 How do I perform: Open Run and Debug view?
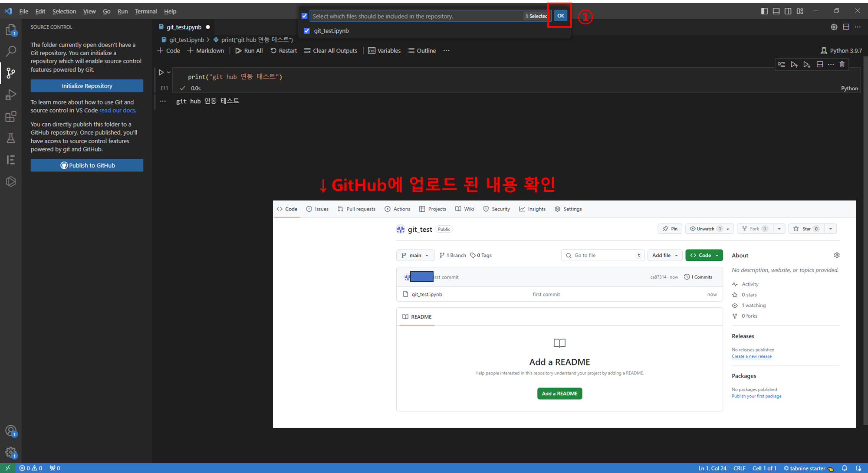11,95
